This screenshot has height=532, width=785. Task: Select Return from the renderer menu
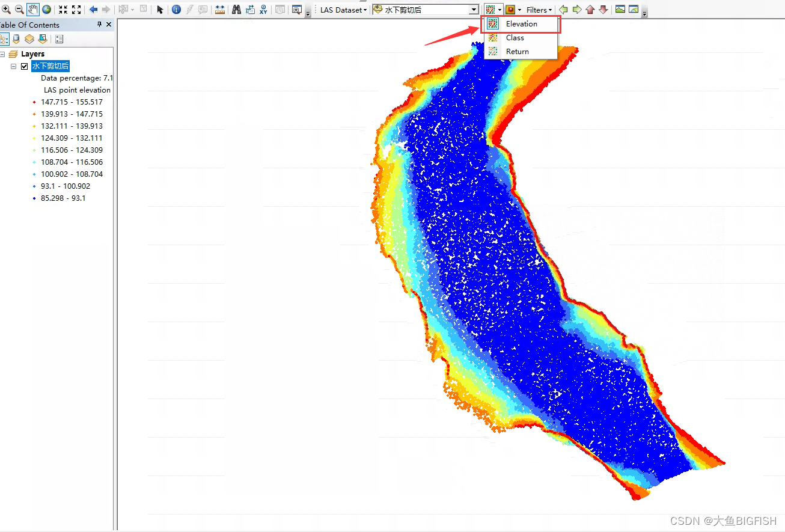[518, 51]
